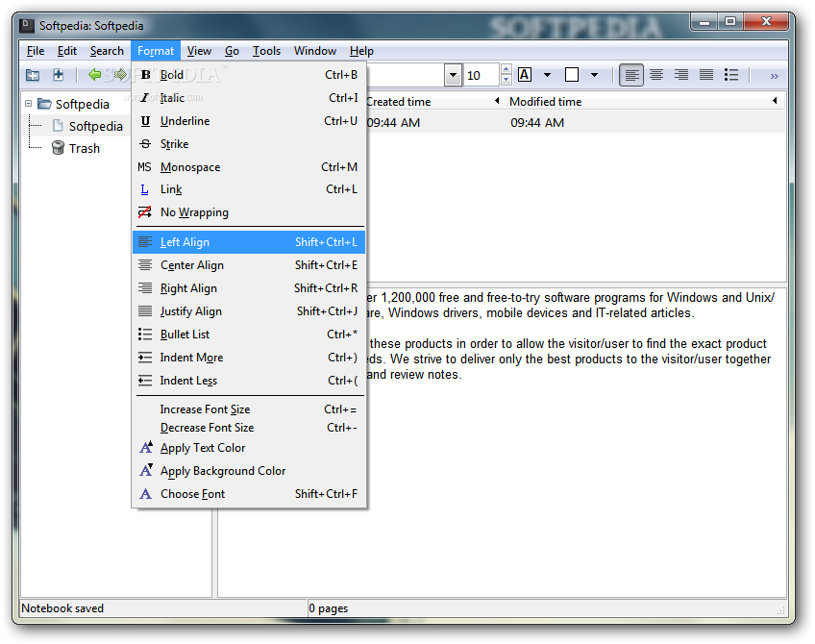Toggle left align in the toolbar
Screen dimensions: 815x644
[631, 75]
